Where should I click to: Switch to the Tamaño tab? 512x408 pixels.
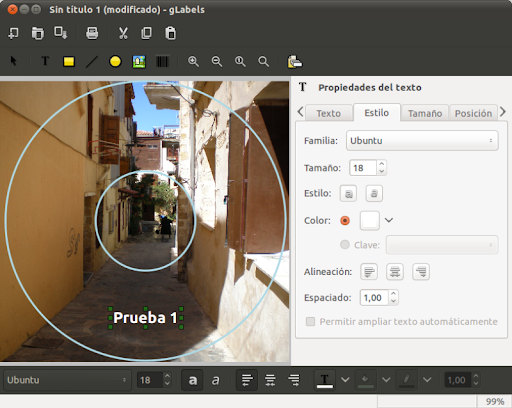point(425,113)
